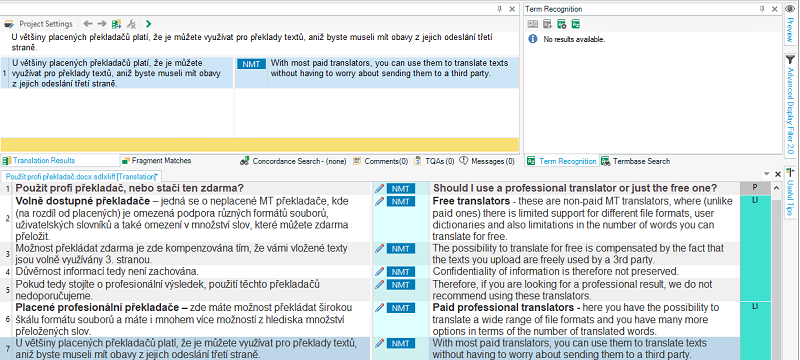Click the view term details icon

click(533, 23)
